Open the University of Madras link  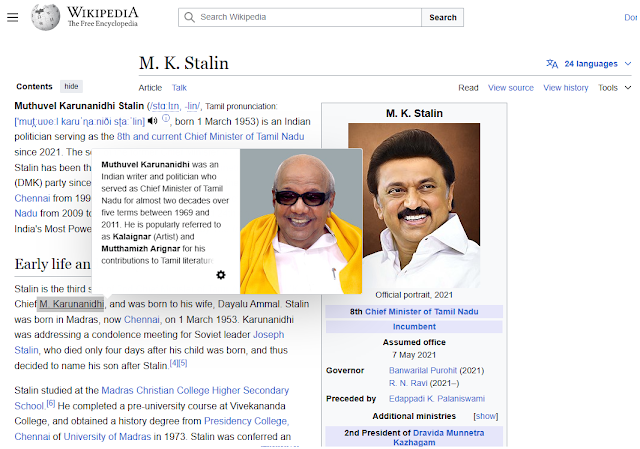(107, 437)
